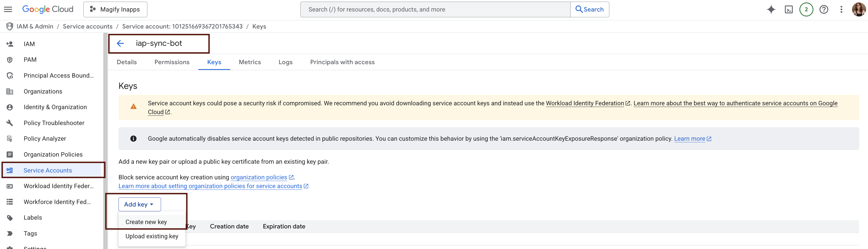This screenshot has width=868, height=249.
Task: Go back using the back arrow
Action: point(120,43)
